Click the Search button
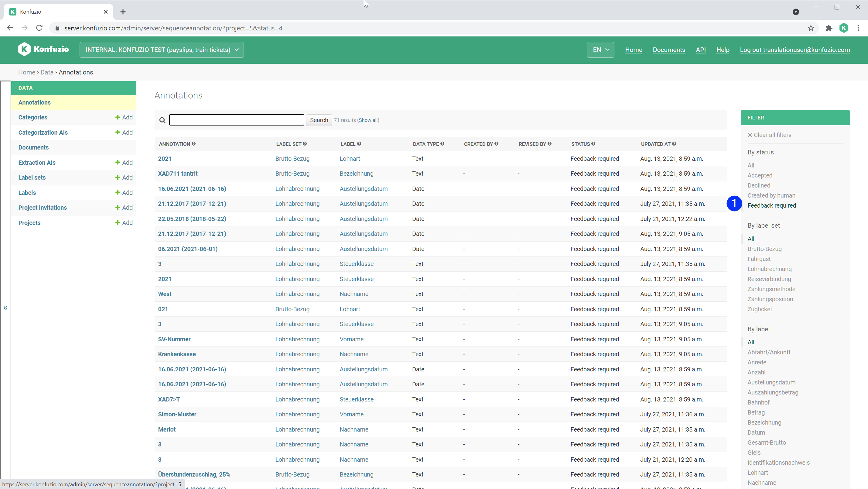This screenshot has height=489, width=868. pyautogui.click(x=319, y=120)
